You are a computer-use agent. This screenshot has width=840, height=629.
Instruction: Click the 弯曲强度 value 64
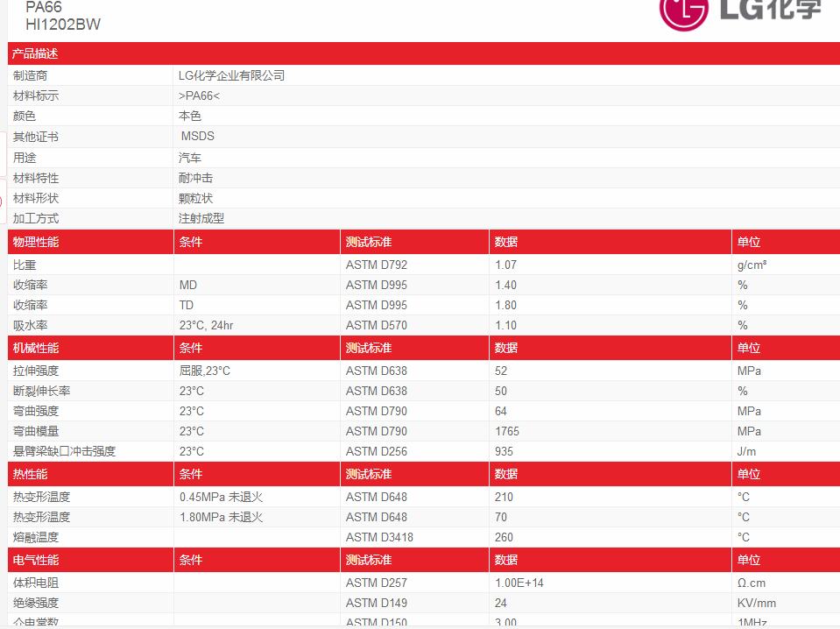(501, 411)
